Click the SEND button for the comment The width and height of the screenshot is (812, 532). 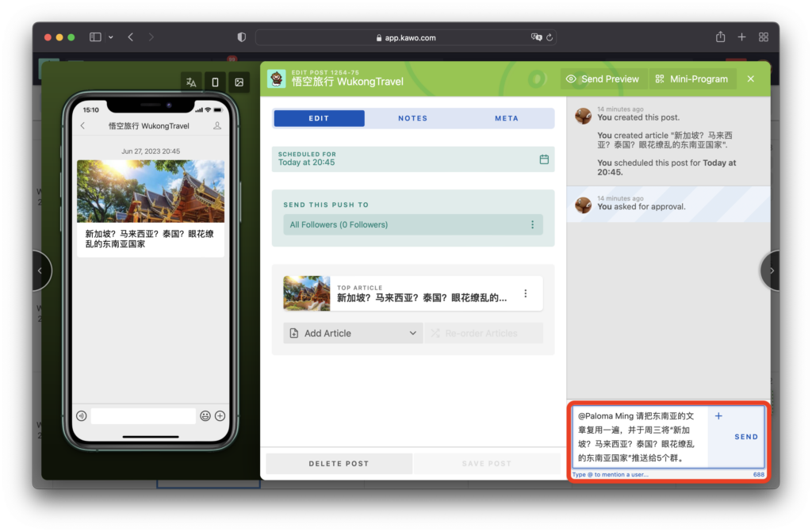pyautogui.click(x=746, y=437)
